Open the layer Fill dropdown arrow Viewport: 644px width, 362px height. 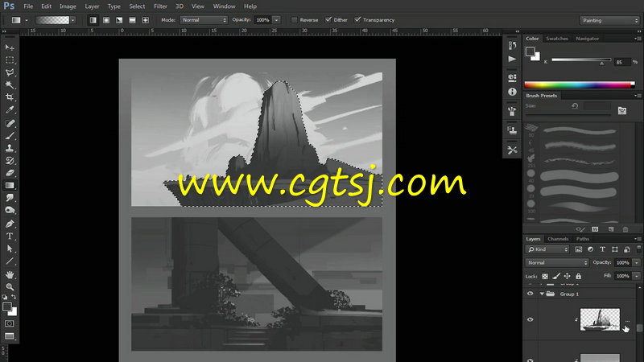tap(637, 276)
